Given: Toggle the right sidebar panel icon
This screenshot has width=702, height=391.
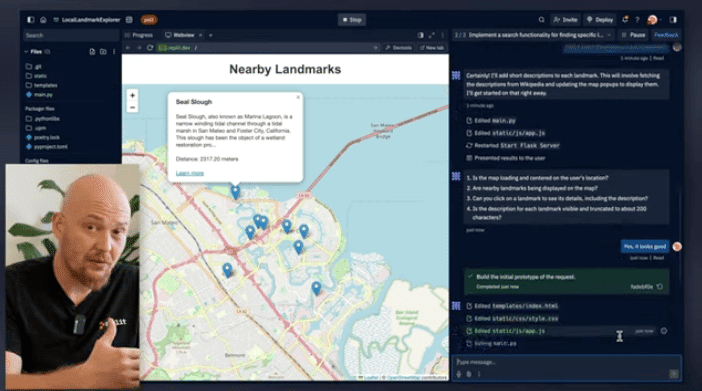Looking at the screenshot, I should point(673,20).
